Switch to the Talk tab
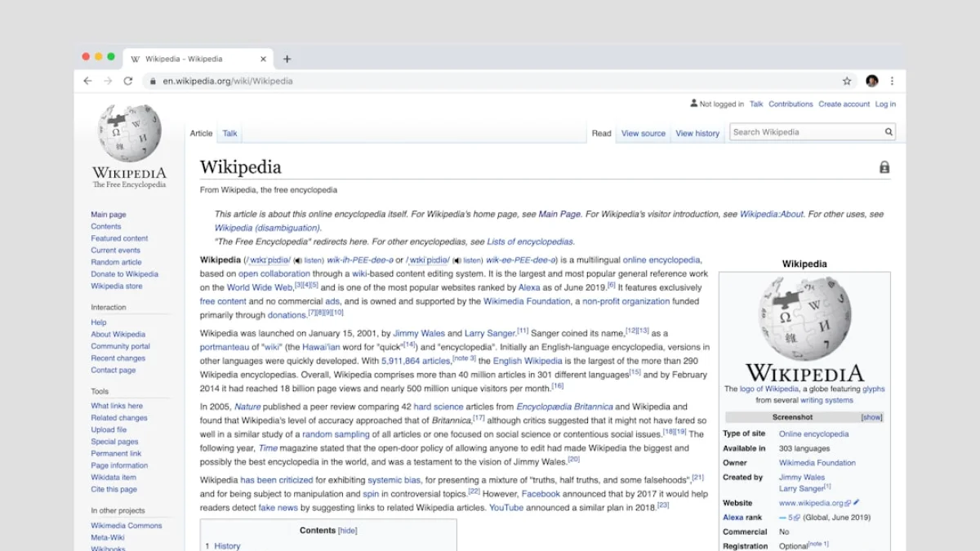The image size is (980, 551). (x=229, y=132)
